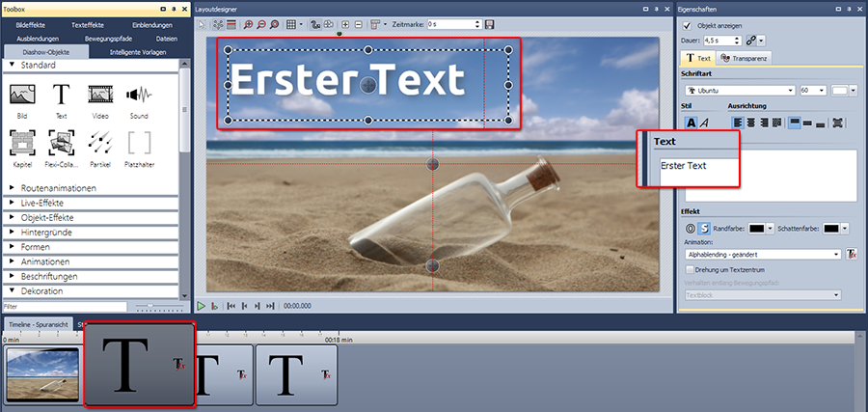Select the Partikel object icon
Screen dimensions: 868x412
point(100,142)
